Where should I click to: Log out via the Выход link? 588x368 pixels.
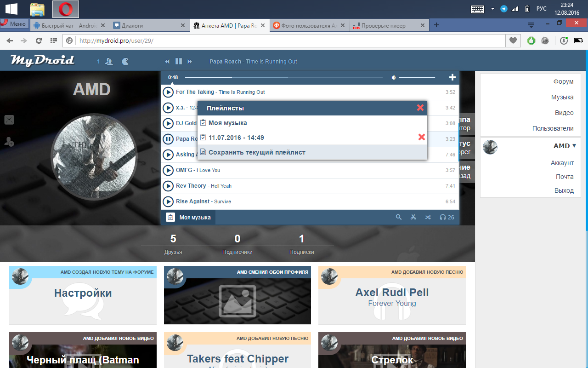click(x=564, y=190)
